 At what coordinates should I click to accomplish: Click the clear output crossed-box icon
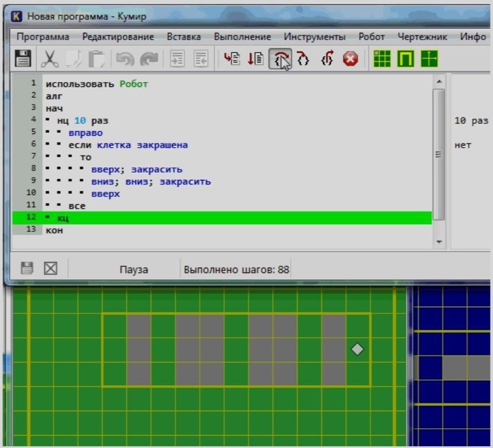(x=51, y=269)
